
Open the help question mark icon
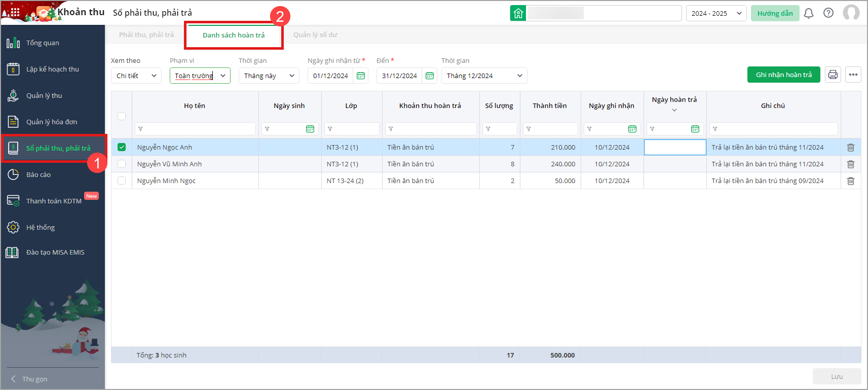828,13
